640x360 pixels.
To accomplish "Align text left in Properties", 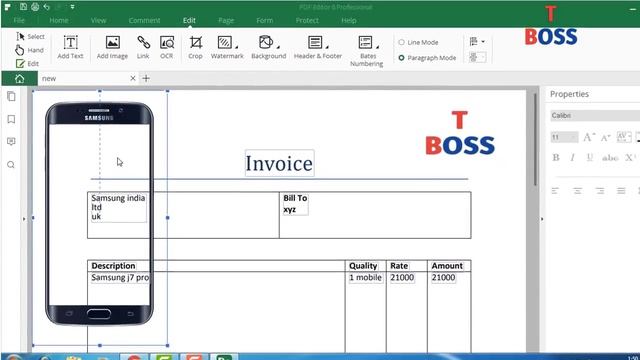I will (555, 191).
